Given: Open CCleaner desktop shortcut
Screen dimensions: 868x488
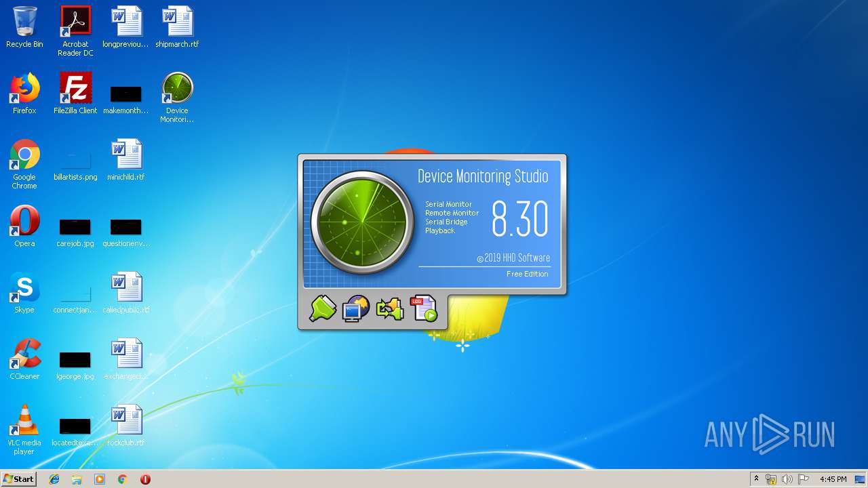Looking at the screenshot, I should coord(24,359).
